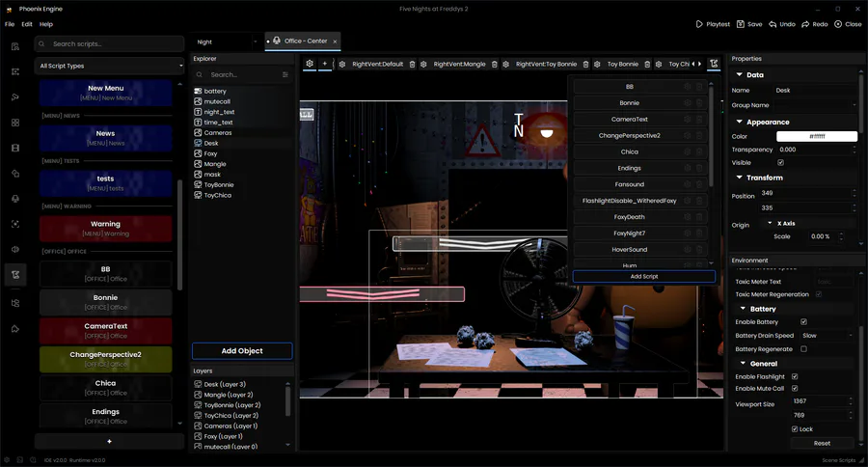This screenshot has width=868, height=467.
Task: Click the plus button below script list
Action: tap(109, 442)
